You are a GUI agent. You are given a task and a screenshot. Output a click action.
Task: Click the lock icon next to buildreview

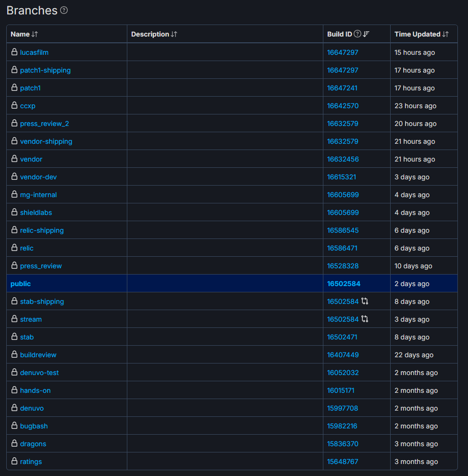pyautogui.click(x=13, y=355)
